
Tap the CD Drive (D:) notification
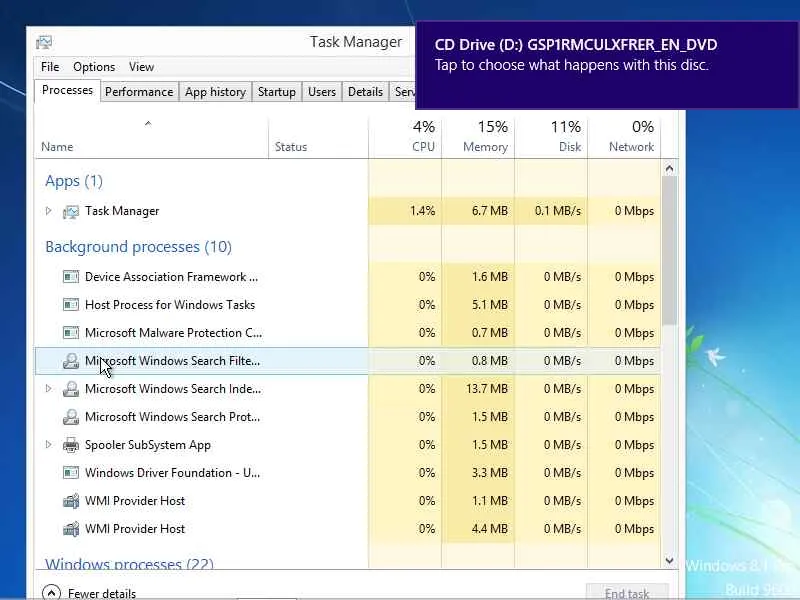pos(607,65)
